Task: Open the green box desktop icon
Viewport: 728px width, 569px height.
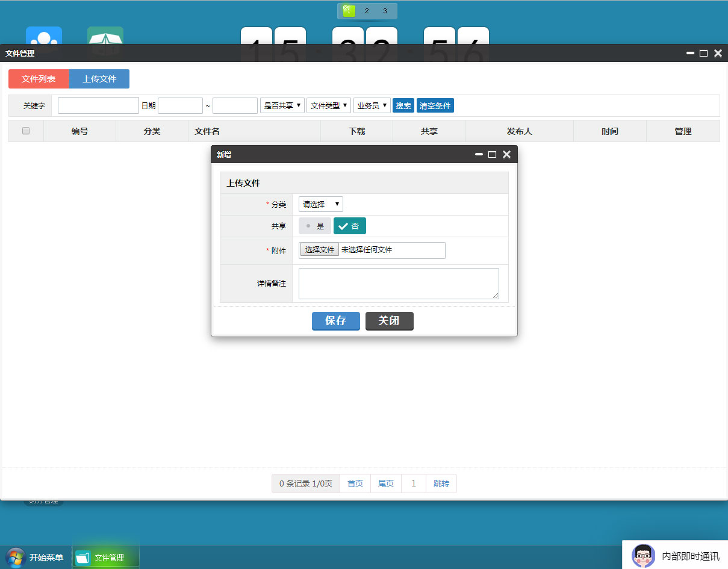Action: (x=105, y=36)
